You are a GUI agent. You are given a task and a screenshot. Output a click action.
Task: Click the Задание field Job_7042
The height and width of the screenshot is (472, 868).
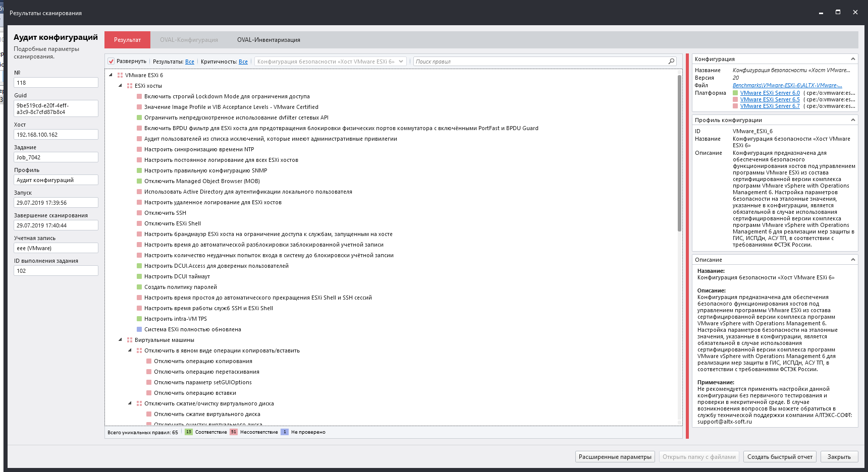pos(56,157)
